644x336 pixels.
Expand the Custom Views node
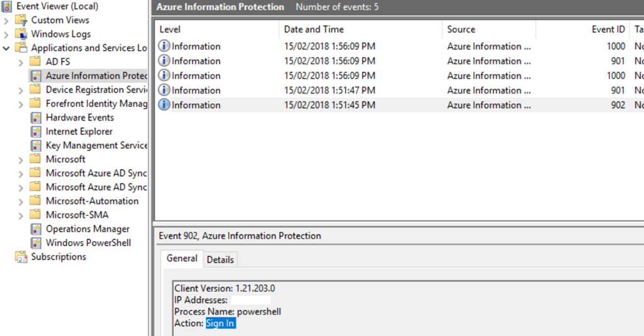coord(6,20)
